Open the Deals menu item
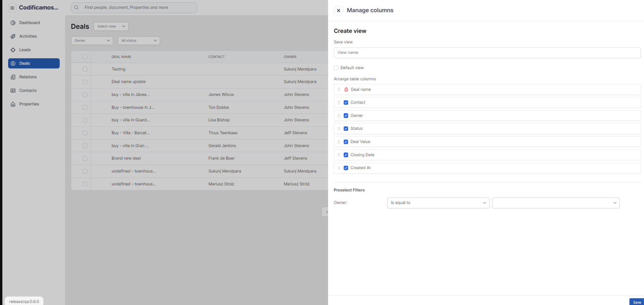 click(34, 63)
